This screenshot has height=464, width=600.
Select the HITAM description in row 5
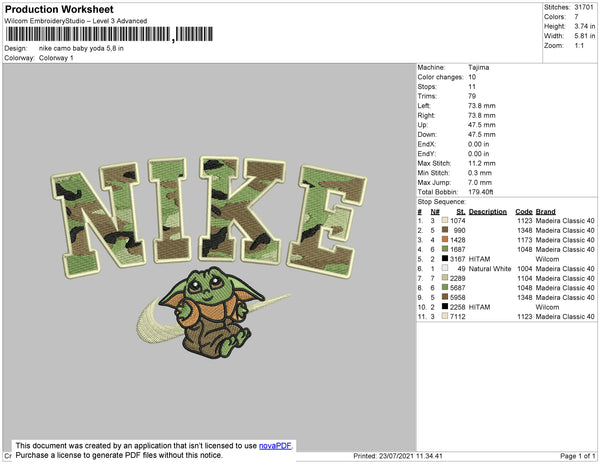[479, 259]
